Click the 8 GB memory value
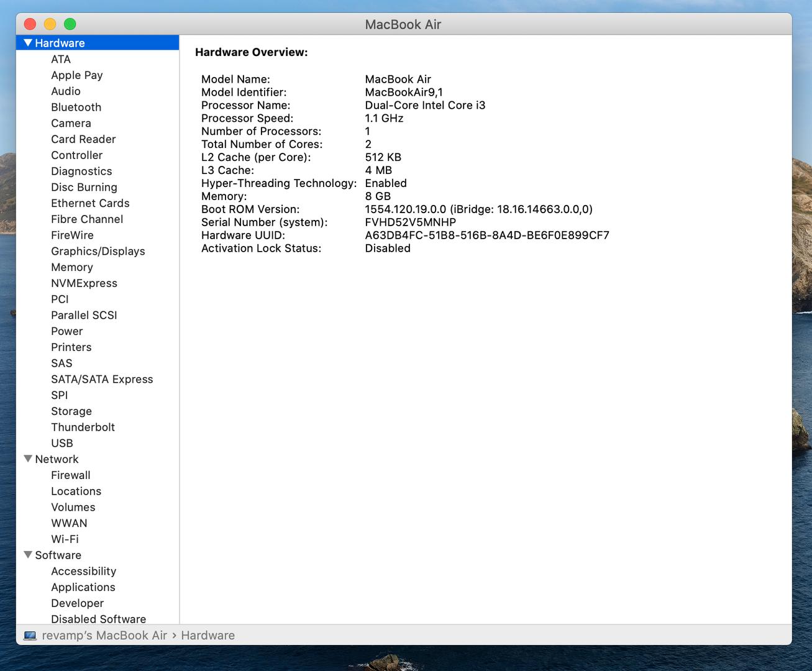 378,196
